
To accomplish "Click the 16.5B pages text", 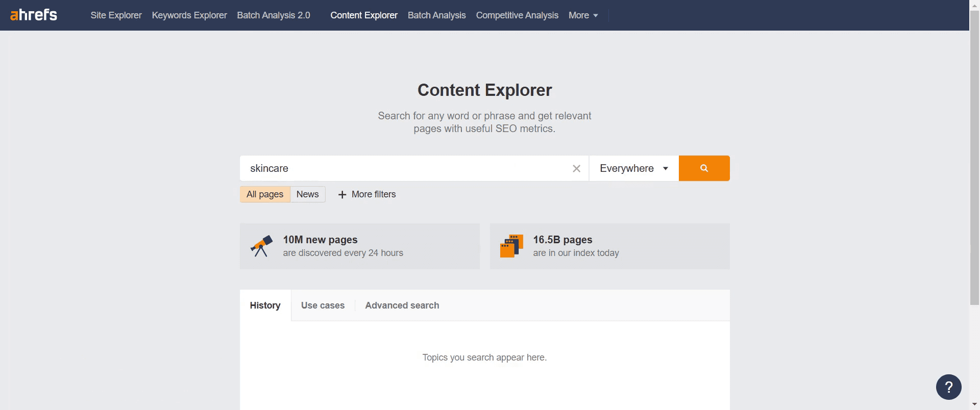I will click(562, 240).
